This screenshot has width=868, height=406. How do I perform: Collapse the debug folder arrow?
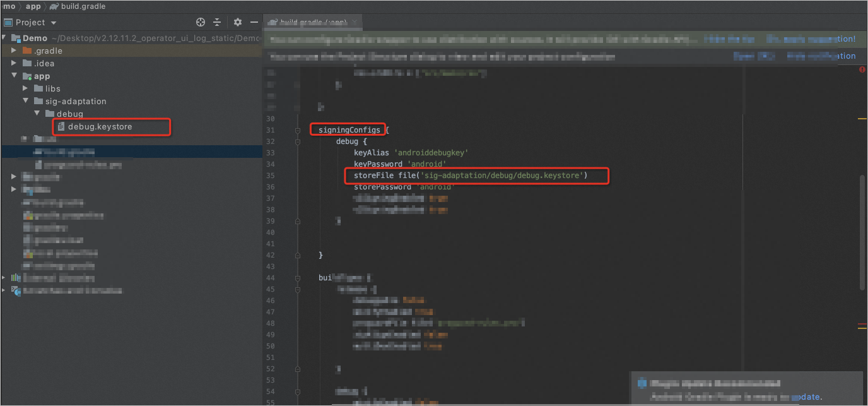37,114
